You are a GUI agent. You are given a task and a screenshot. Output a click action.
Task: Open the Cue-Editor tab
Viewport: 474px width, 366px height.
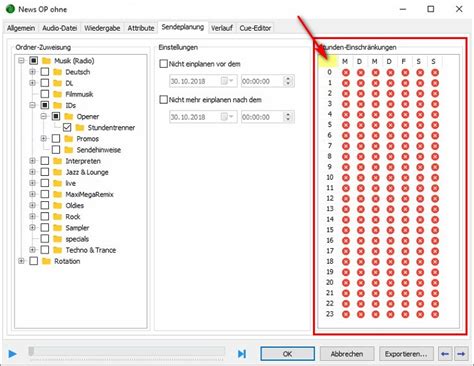point(255,28)
